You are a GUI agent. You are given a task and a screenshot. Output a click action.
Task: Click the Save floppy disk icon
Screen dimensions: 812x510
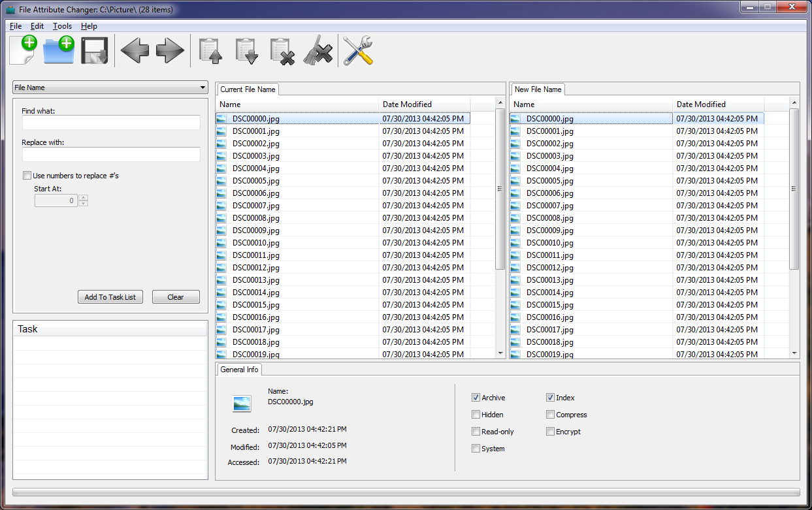95,51
